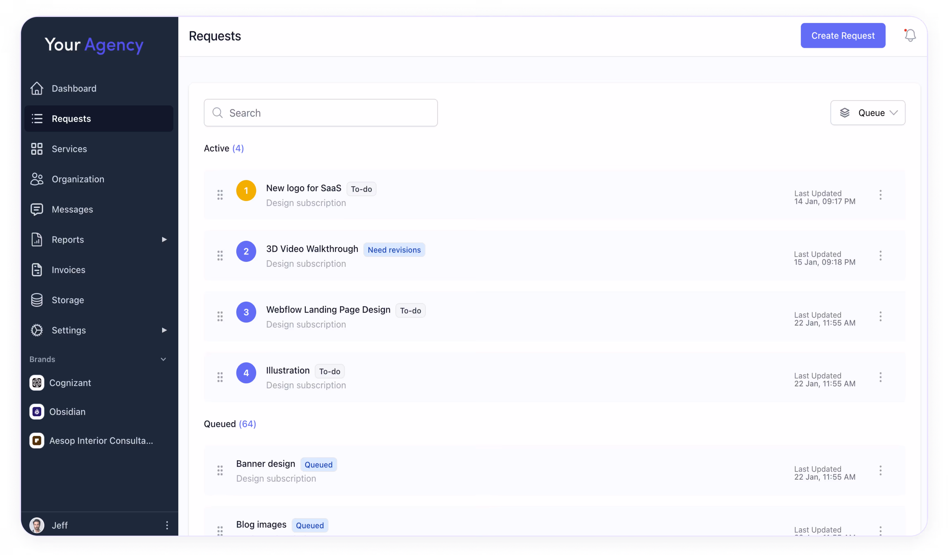Screen dimensions: 948x560
Task: Open the Messages menu item
Action: tap(99, 209)
